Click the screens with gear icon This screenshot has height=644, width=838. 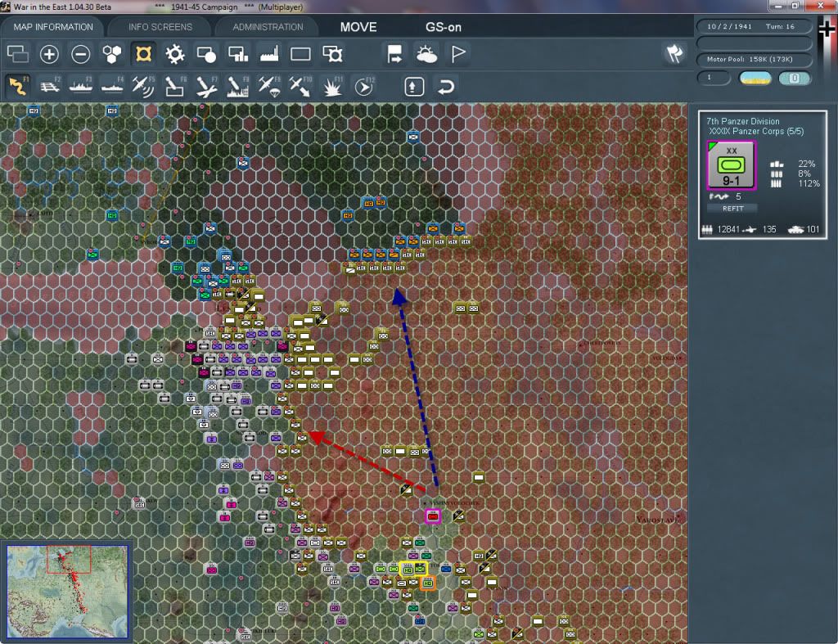(x=332, y=54)
